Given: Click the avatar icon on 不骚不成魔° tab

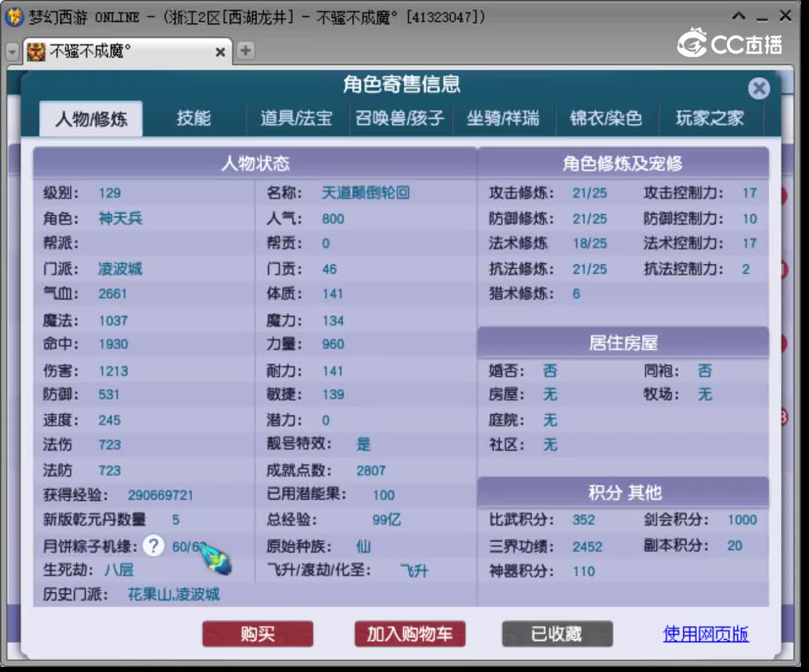Looking at the screenshot, I should (37, 52).
